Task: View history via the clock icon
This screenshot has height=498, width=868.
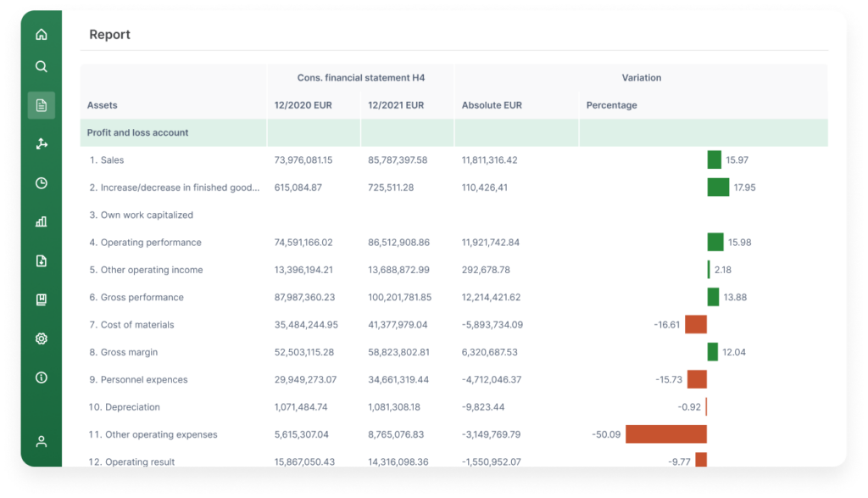Action: [41, 182]
